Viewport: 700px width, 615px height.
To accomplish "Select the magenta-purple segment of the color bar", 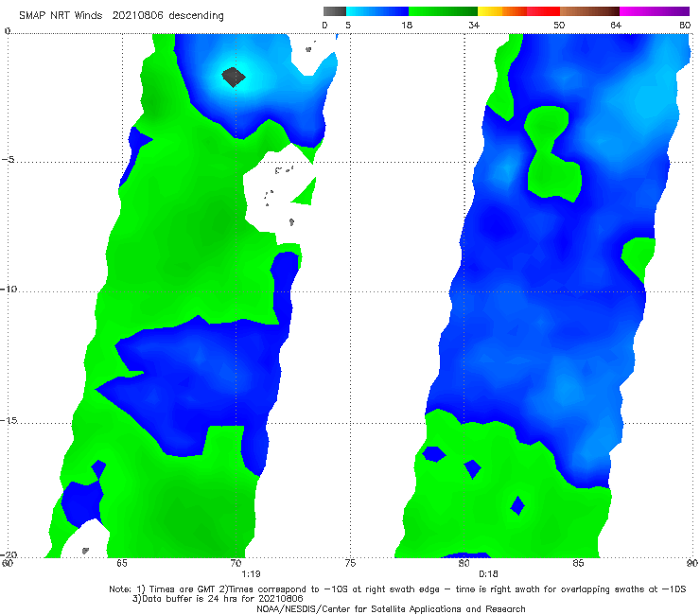I will click(655, 11).
